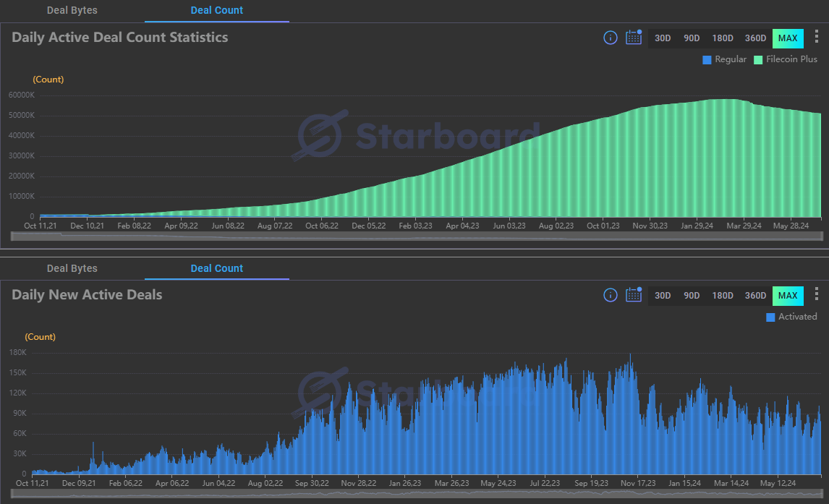Click the bottom chart's timeline range slider
Viewport: 829px width, 504px height.
[416, 494]
